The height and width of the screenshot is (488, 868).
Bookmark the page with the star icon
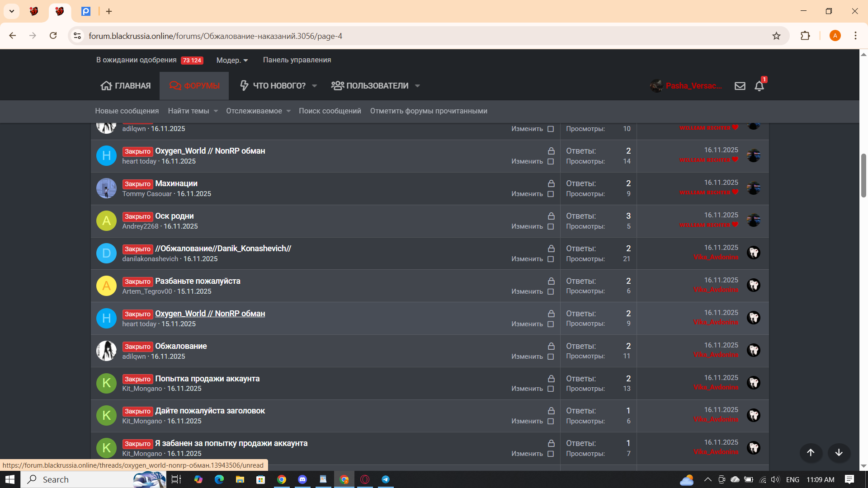(x=776, y=36)
